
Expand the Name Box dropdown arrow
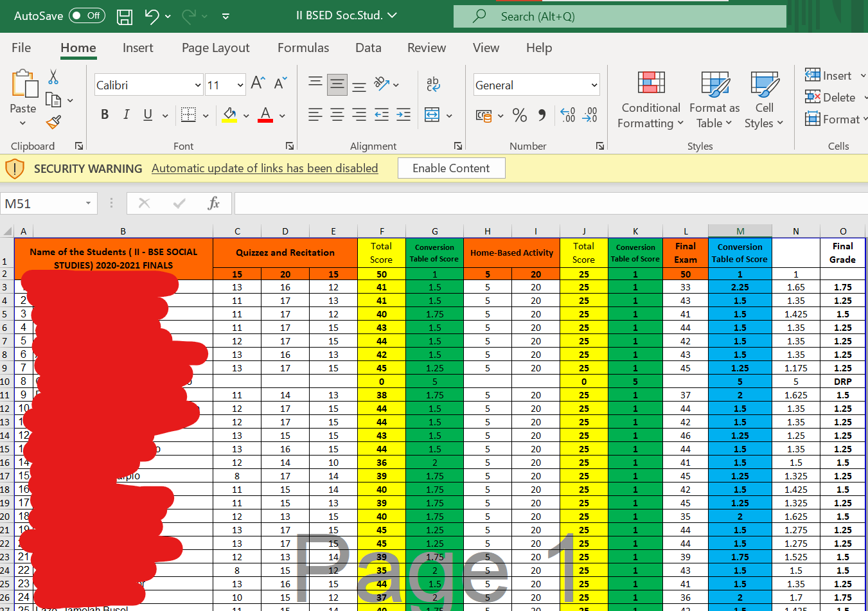[x=89, y=204]
